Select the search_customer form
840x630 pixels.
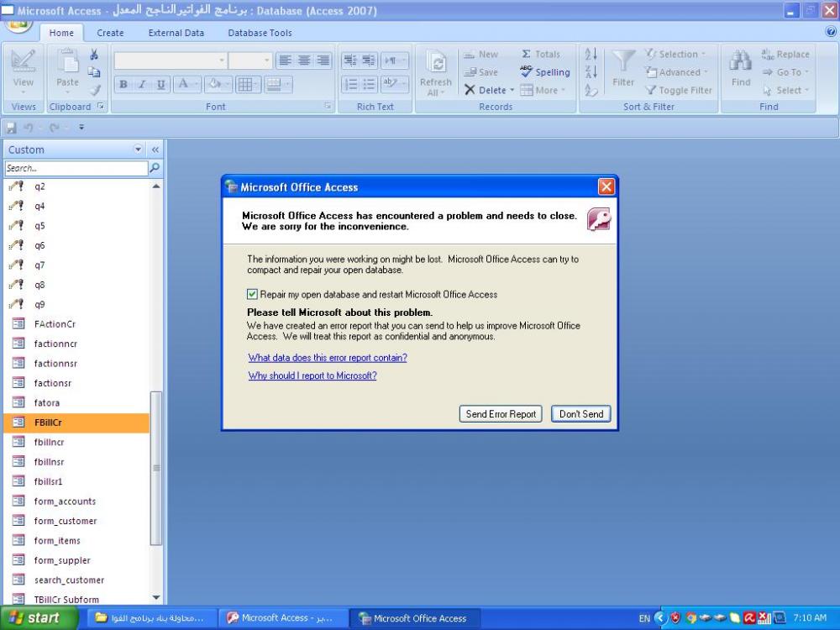(76, 580)
